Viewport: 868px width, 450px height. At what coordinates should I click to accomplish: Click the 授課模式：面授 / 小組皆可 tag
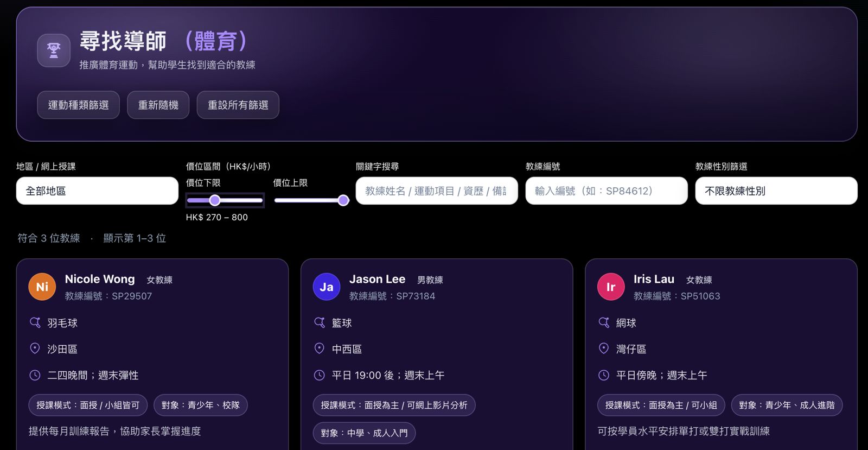[x=88, y=405]
